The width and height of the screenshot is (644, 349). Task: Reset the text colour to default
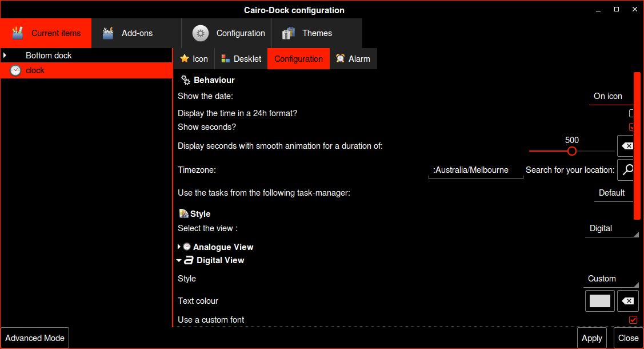coord(627,301)
